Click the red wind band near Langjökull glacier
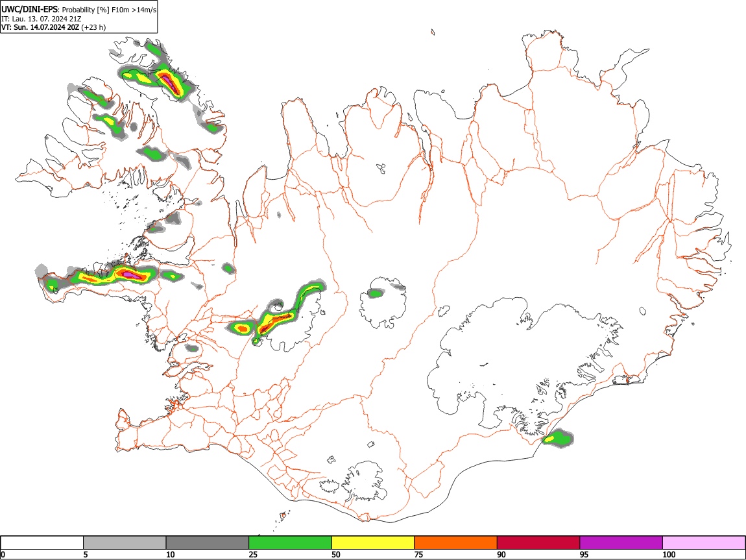The height and width of the screenshot is (560, 746). pos(276,321)
